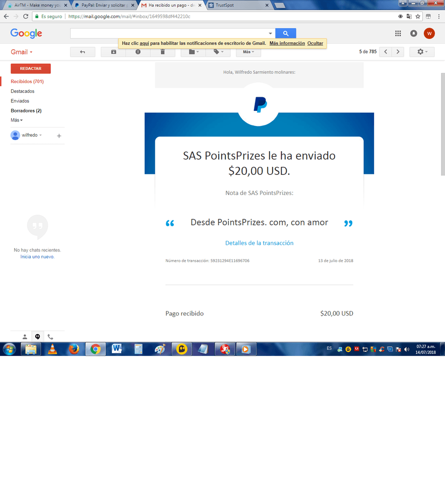Click the transaction number 59231294E11696706
The width and height of the screenshot is (445, 504).
click(x=230, y=261)
